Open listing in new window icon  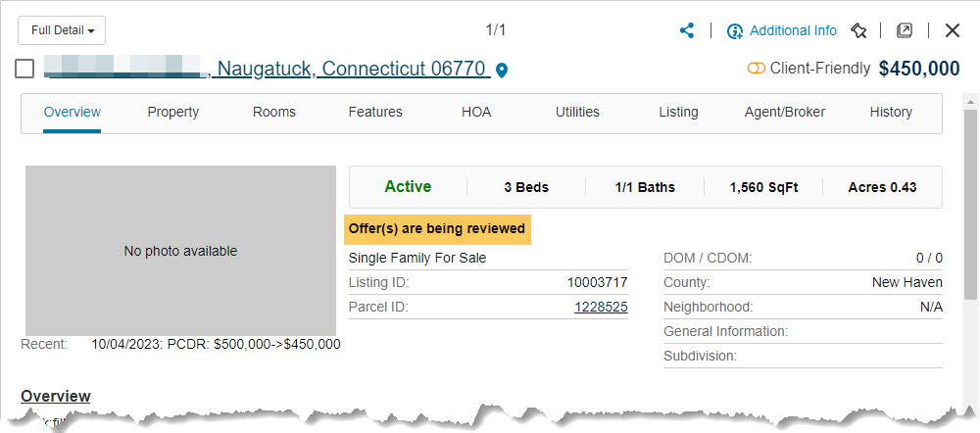[905, 30]
